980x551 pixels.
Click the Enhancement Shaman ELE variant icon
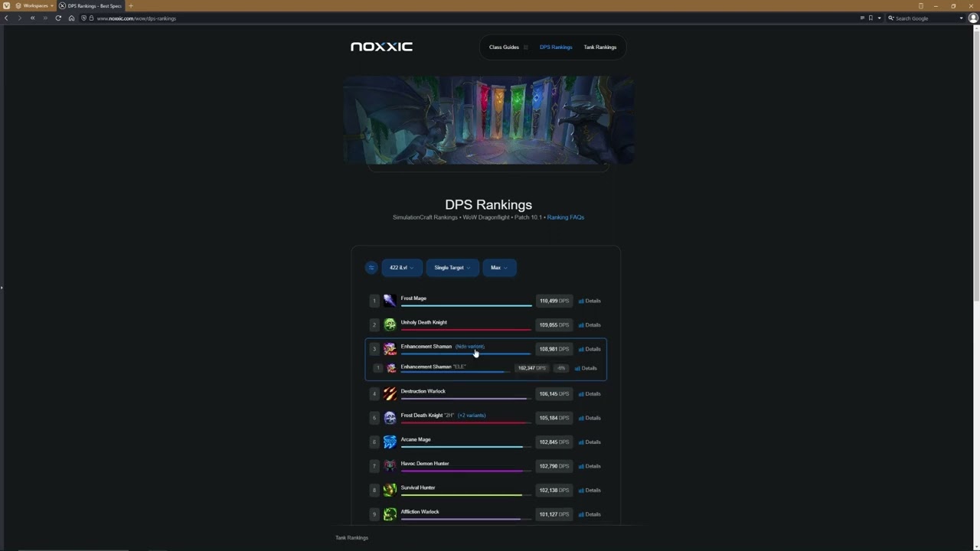391,368
